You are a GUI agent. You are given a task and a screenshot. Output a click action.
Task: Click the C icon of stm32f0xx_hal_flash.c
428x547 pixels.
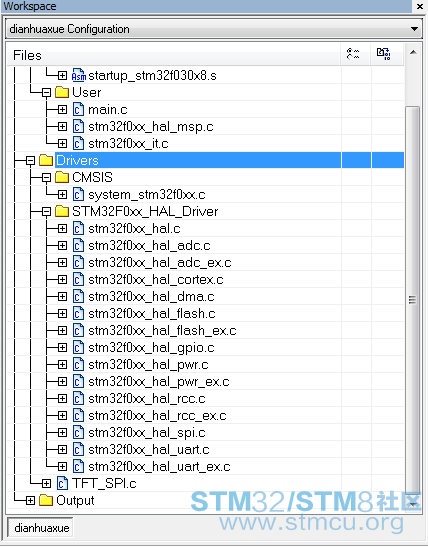[78, 314]
